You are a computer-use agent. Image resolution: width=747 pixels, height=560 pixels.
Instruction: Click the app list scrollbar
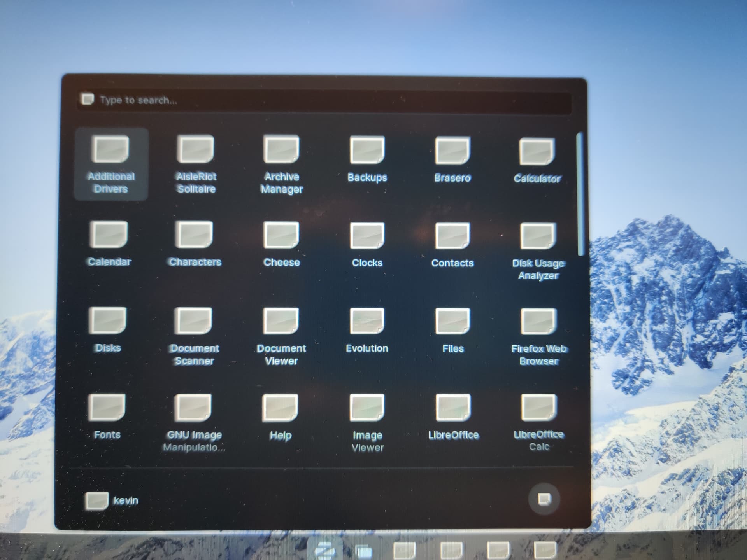click(580, 194)
